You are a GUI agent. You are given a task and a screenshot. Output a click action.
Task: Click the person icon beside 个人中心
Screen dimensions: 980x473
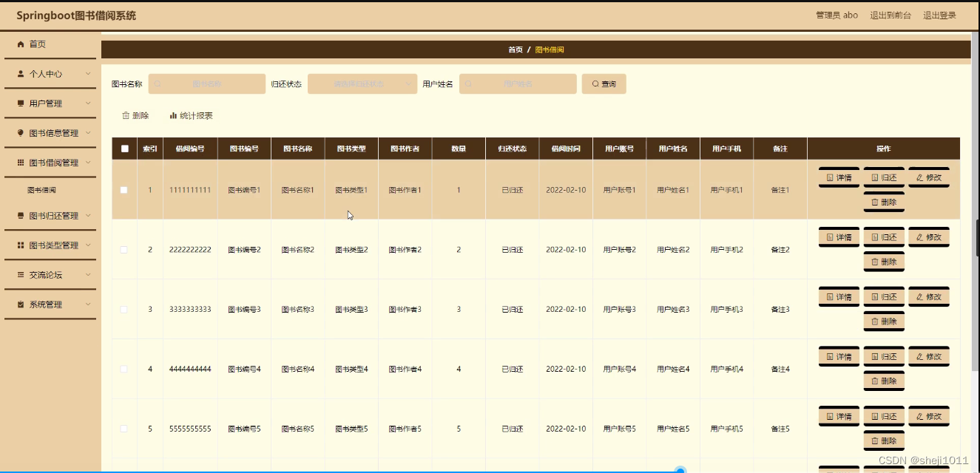[20, 73]
